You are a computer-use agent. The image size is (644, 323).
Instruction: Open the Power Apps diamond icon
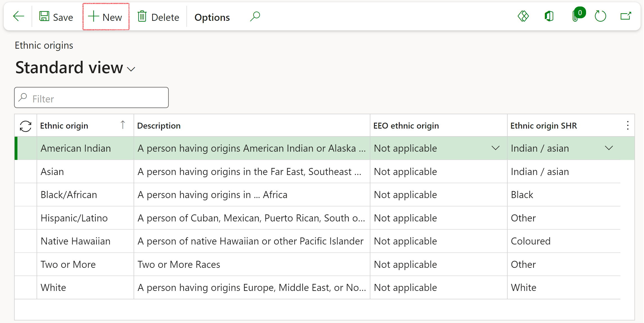(x=523, y=16)
